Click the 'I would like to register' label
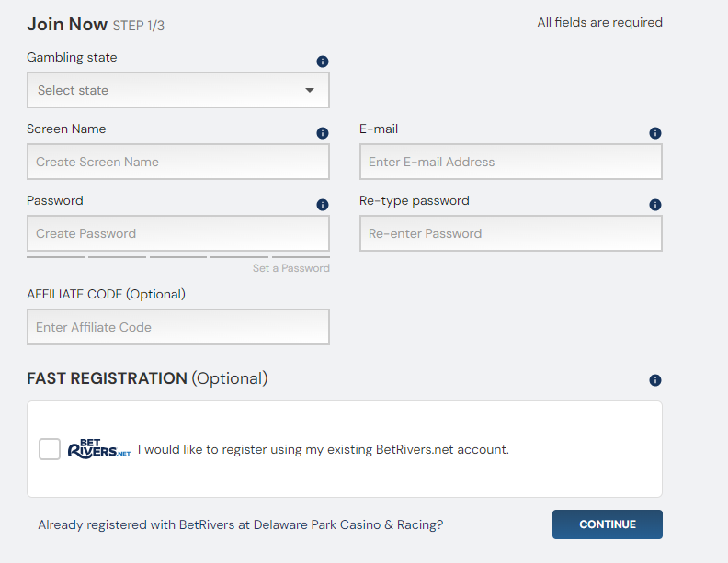 pyautogui.click(x=324, y=450)
